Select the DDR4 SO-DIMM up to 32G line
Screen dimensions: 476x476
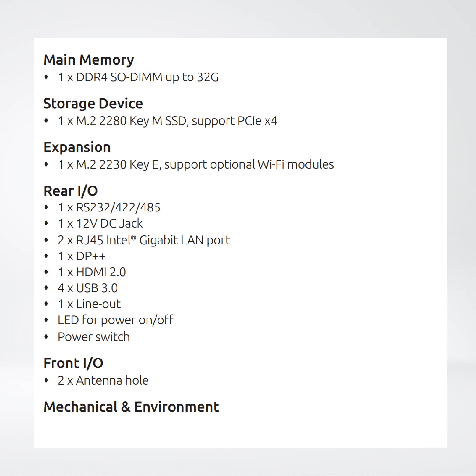[x=138, y=77]
